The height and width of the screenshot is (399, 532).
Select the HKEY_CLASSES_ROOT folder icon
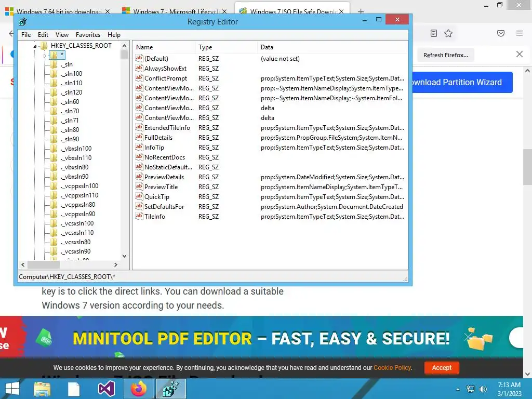coord(44,46)
